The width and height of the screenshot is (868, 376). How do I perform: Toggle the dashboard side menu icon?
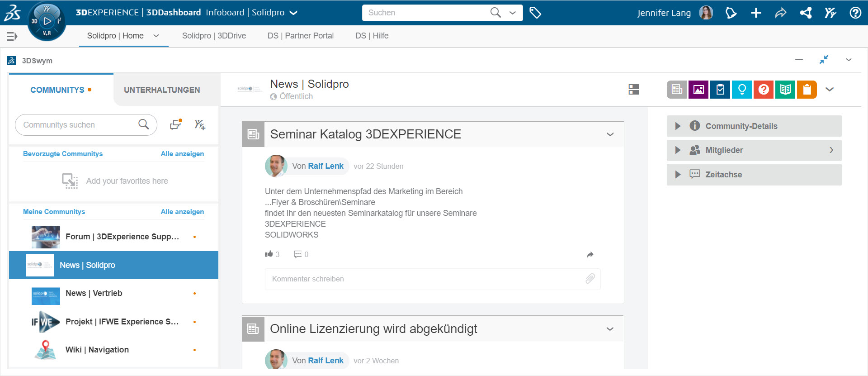(12, 36)
